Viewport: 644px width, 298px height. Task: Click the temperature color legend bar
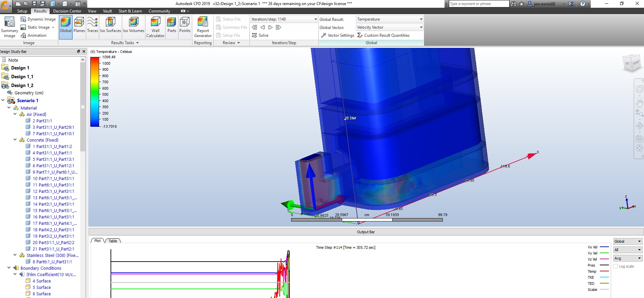click(x=95, y=92)
